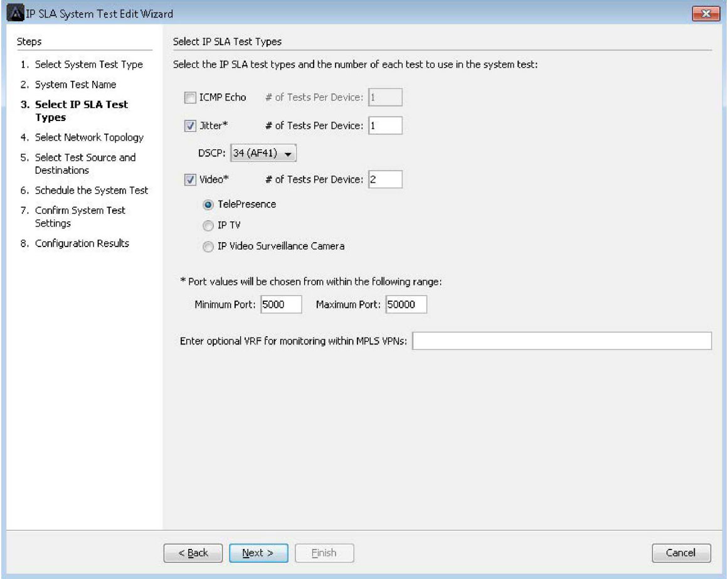Click the Maximum Port input field
The image size is (728, 579).
(x=406, y=305)
